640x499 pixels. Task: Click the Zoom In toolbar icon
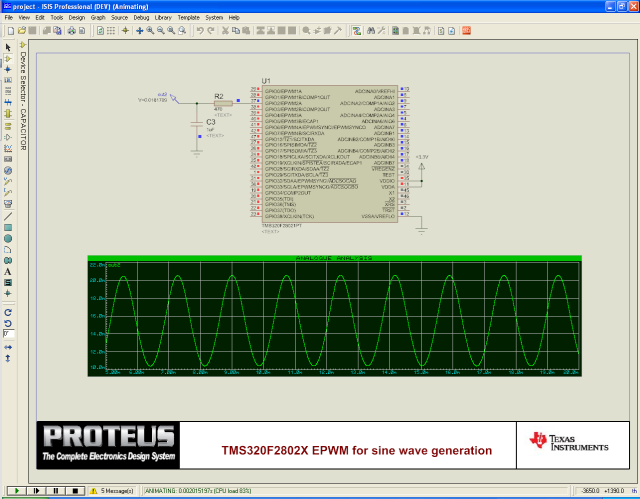click(151, 31)
